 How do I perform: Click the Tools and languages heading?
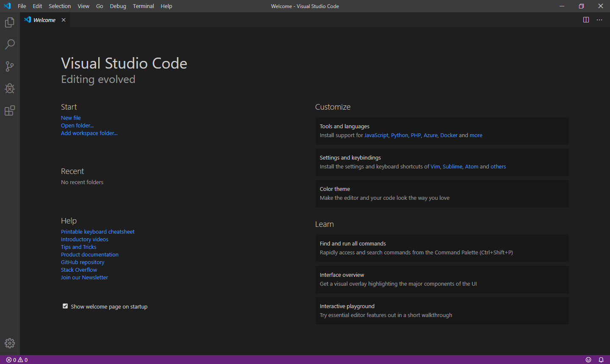(x=344, y=126)
